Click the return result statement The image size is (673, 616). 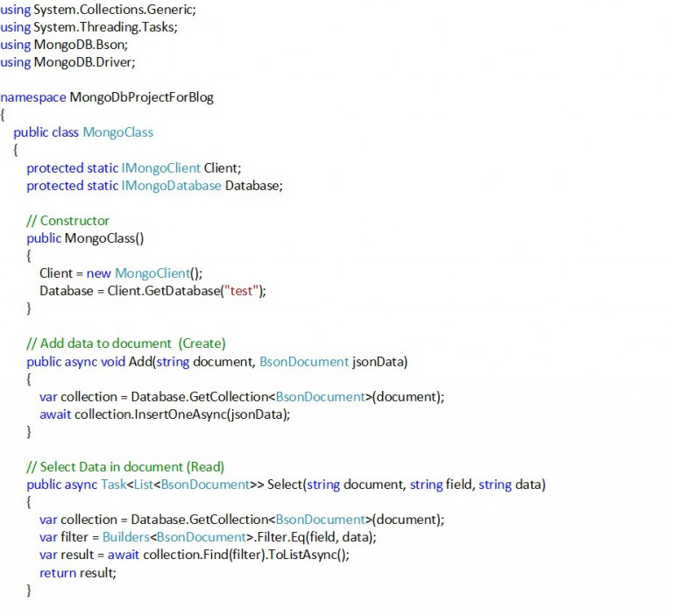(77, 572)
